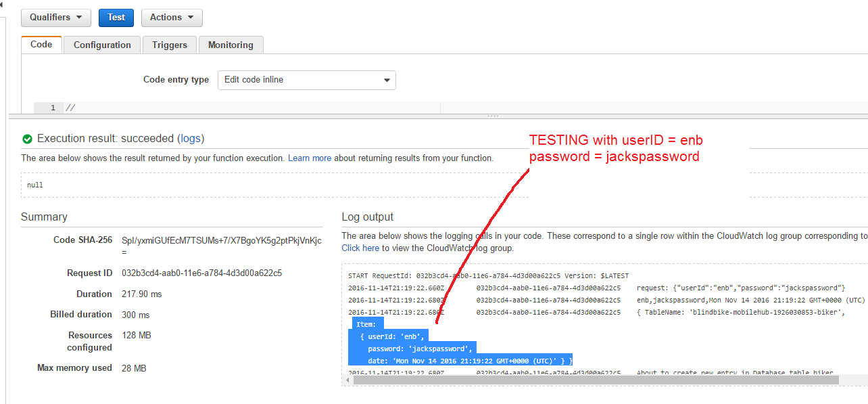Switch to the Code tab
The width and height of the screenshot is (868, 404).
pyautogui.click(x=41, y=45)
